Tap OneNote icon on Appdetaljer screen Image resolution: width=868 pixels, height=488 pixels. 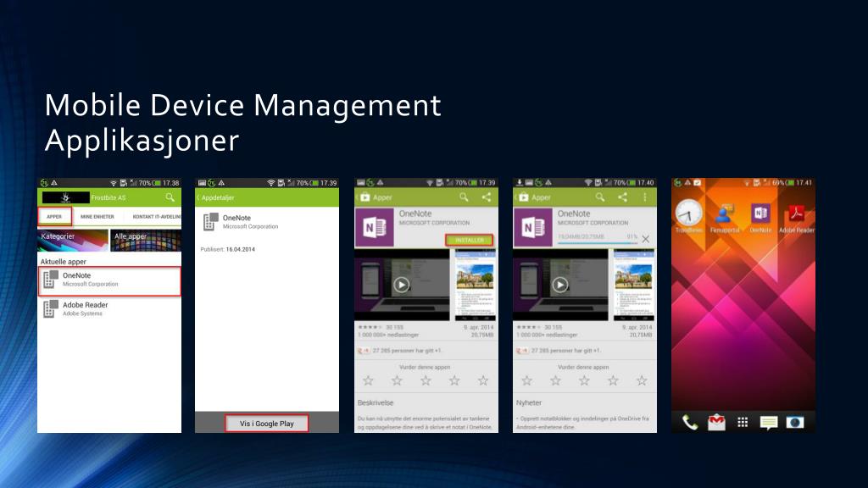[x=210, y=221]
